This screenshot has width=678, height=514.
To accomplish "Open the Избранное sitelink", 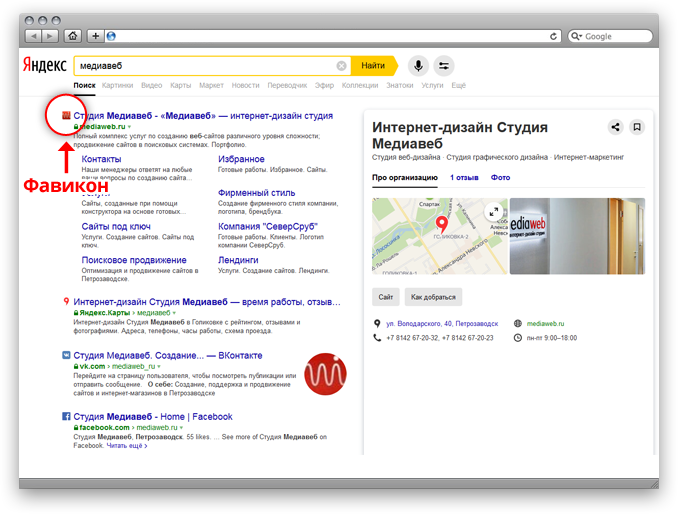I will click(x=241, y=159).
